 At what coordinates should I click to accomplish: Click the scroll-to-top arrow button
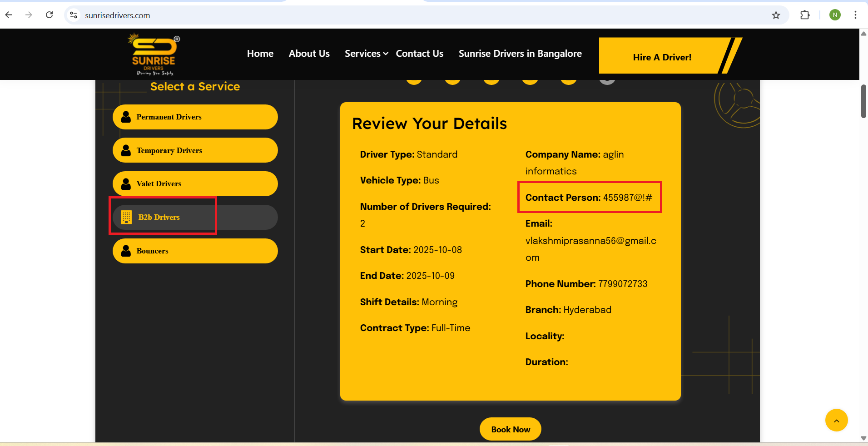[836, 420]
